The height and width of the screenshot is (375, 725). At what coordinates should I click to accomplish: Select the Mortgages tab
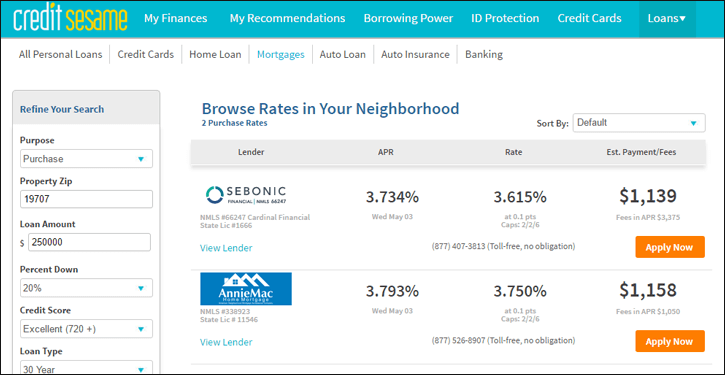point(281,55)
